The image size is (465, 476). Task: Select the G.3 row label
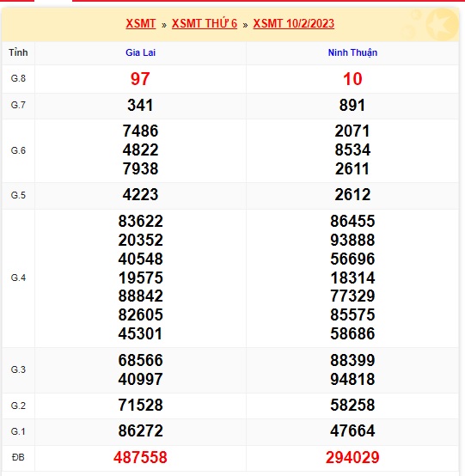(18, 369)
